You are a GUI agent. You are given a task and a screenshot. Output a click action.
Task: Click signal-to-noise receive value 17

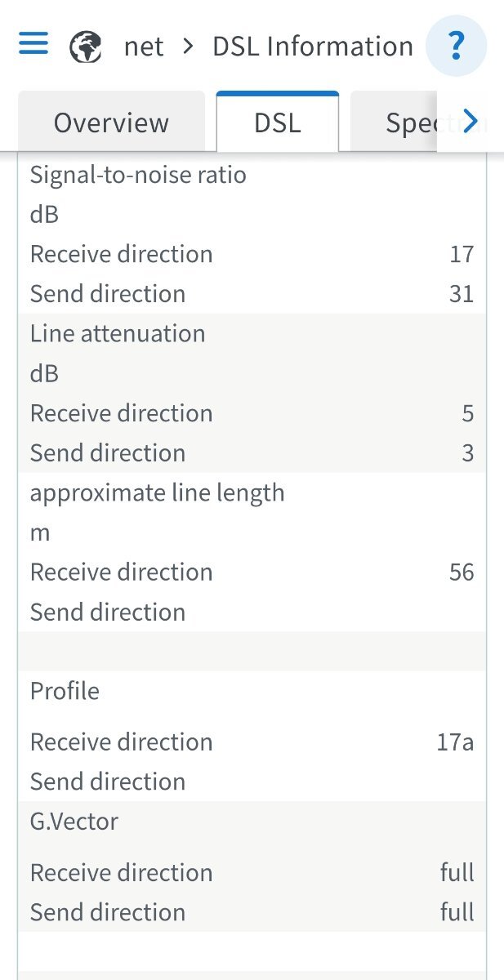[x=462, y=255]
